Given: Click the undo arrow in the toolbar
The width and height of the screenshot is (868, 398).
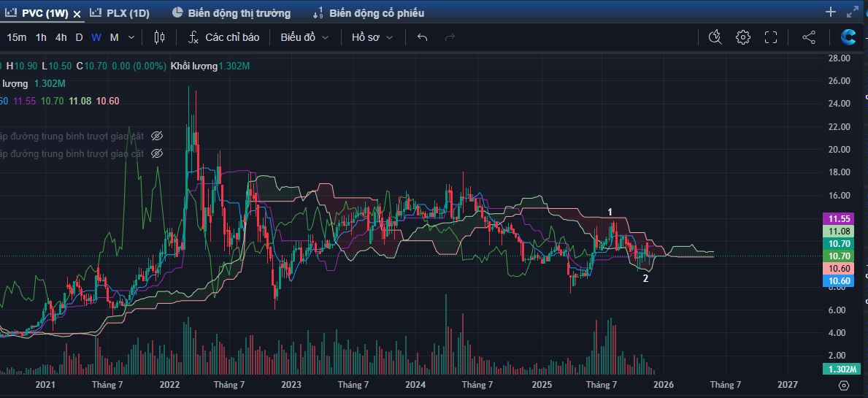Looking at the screenshot, I should click(x=422, y=37).
